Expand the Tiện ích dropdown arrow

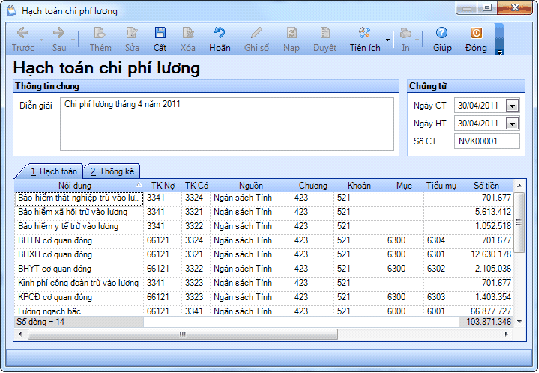pos(388,40)
